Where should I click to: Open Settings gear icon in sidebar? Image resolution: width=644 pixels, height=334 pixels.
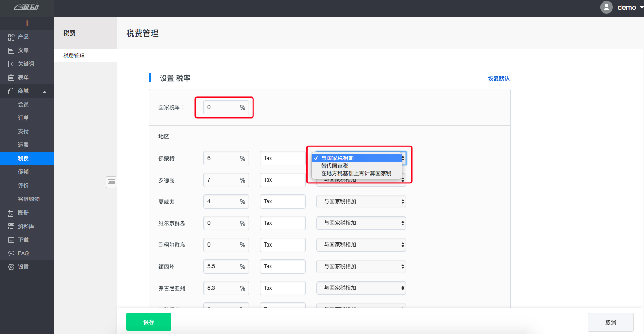tap(12, 267)
